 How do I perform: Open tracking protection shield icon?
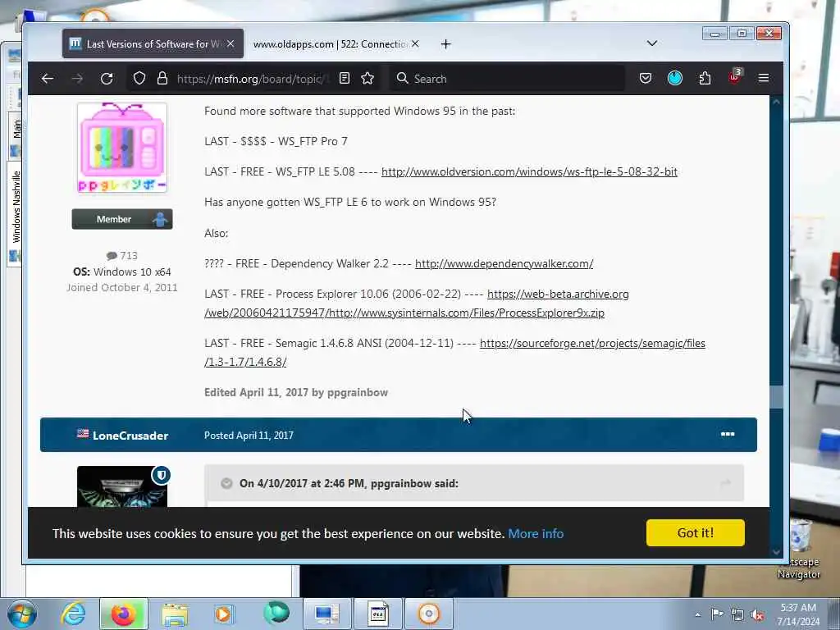click(139, 79)
